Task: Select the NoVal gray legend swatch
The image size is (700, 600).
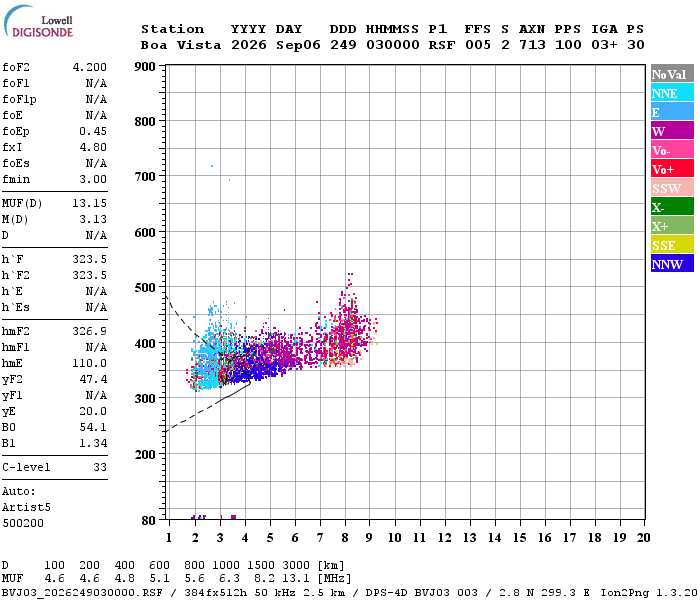Action: click(672, 74)
